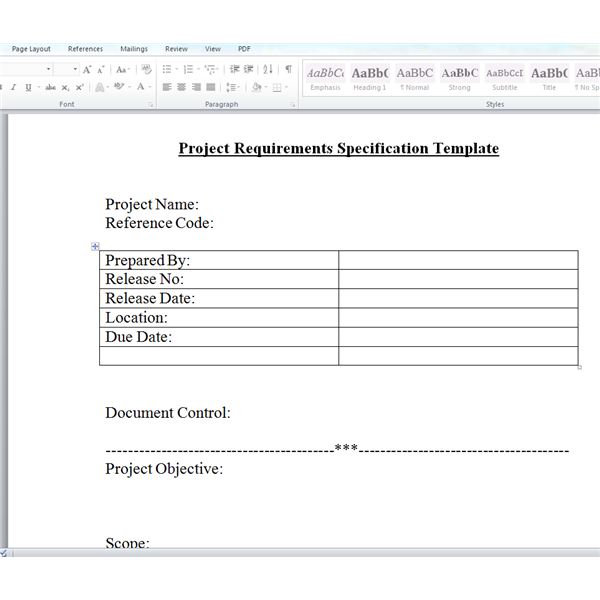The image size is (600, 600).
Task: Open the Page Layout tab
Action: pyautogui.click(x=31, y=49)
